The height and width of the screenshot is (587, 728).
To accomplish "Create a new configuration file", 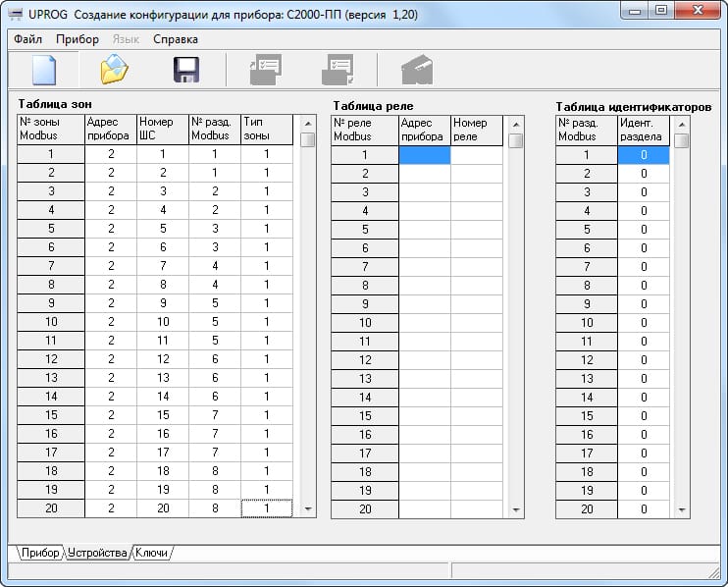I will 44,70.
